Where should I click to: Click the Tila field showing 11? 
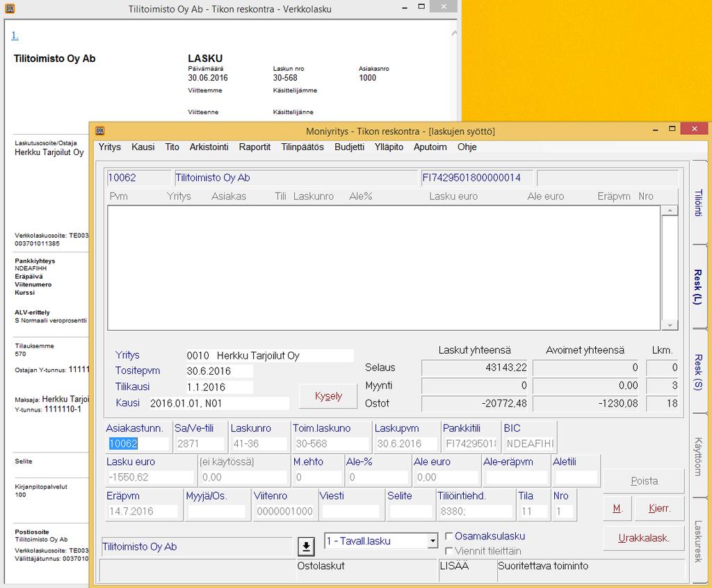(x=533, y=512)
